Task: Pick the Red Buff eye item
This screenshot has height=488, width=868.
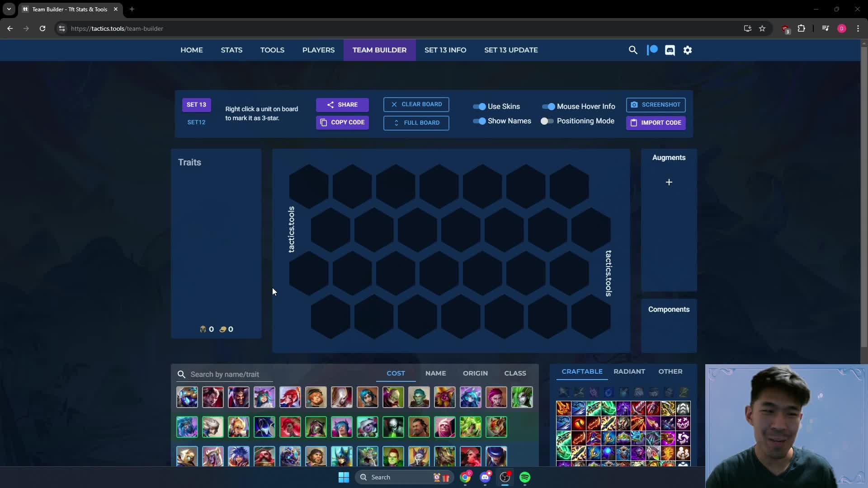Action: click(579, 423)
